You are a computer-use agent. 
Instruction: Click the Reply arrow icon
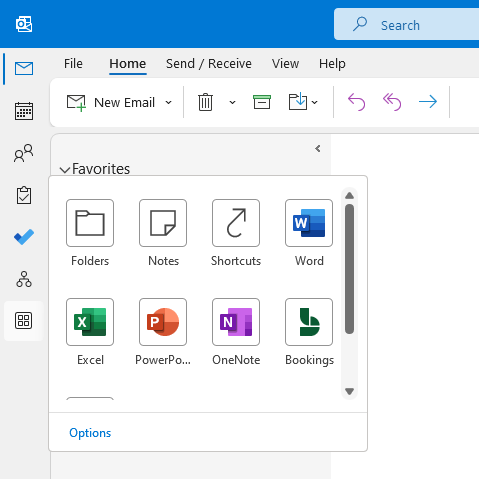356,102
